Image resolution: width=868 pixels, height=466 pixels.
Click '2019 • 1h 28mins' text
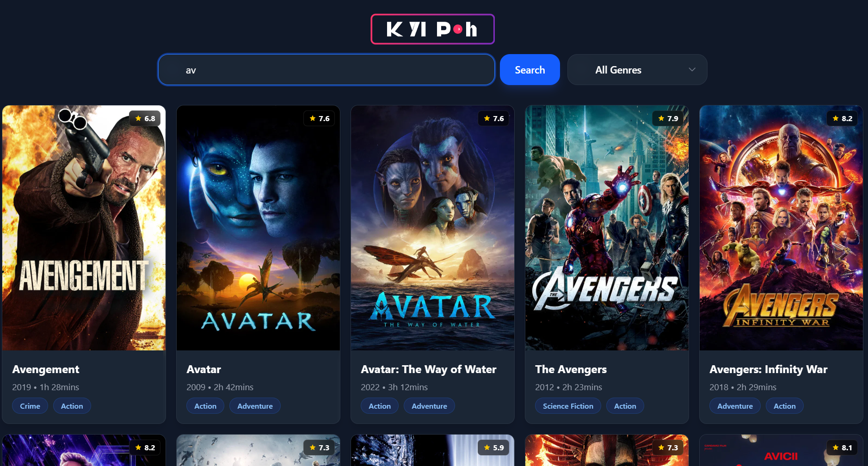click(45, 387)
